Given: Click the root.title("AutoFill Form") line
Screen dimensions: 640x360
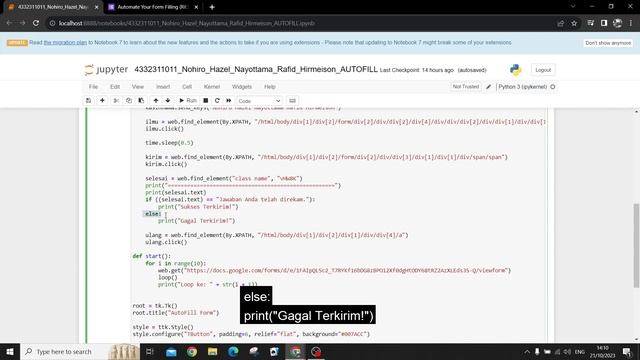Looking at the screenshot, I should point(176,313).
